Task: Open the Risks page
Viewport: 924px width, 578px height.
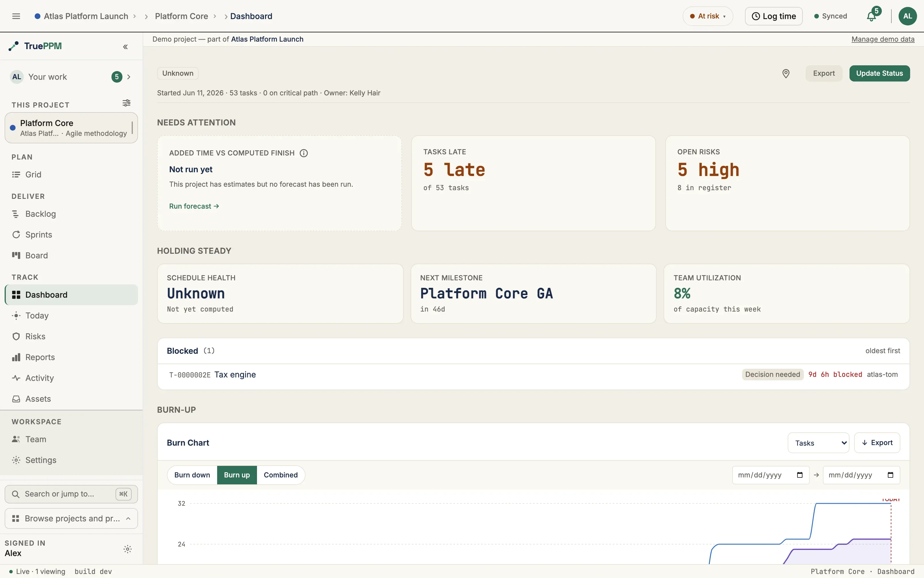Action: click(71, 336)
